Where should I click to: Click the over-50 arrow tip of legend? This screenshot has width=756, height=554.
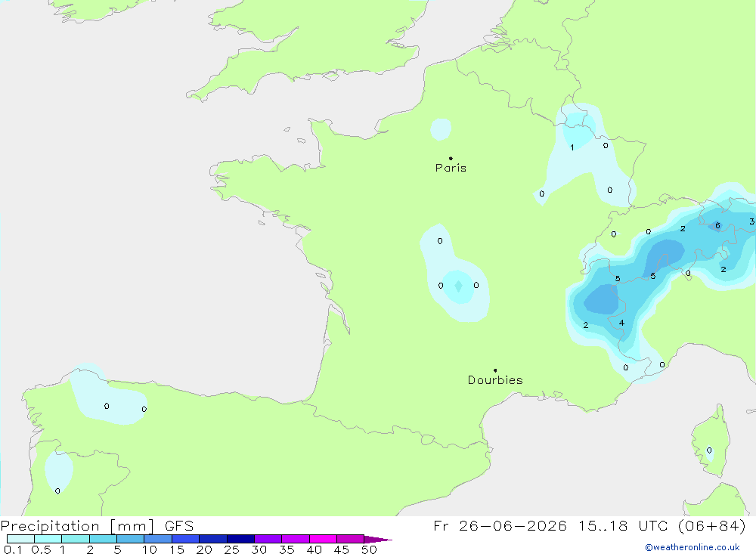tap(378, 539)
